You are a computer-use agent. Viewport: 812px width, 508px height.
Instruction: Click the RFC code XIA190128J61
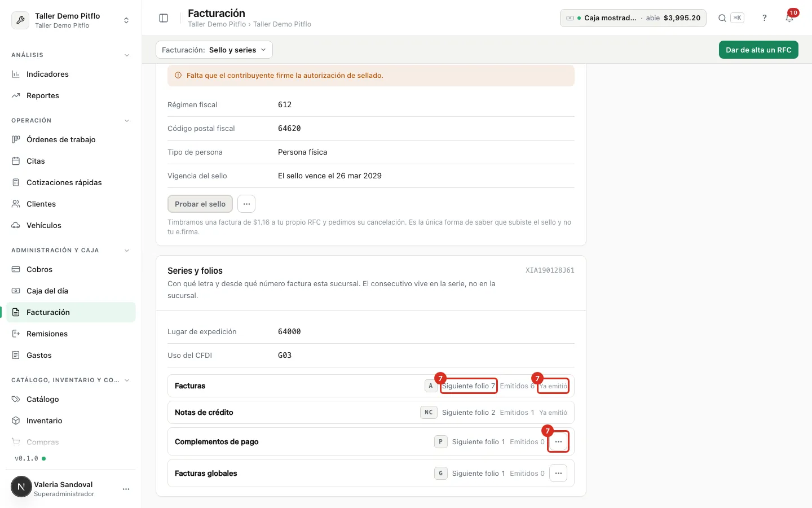click(x=550, y=270)
